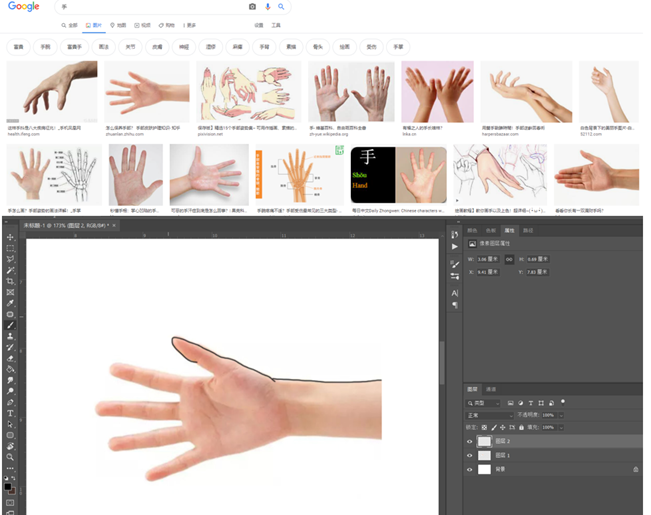Hide layer 图层 1 via eye icon

coord(470,456)
